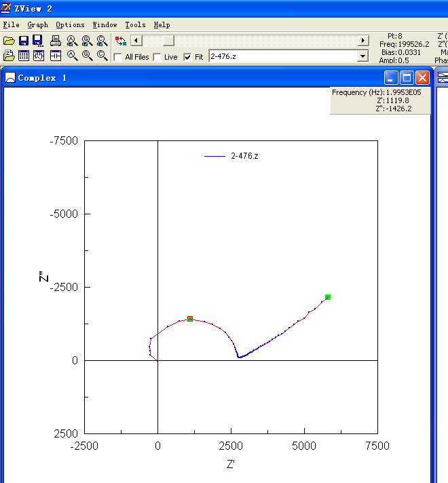Click the scrollbar right arrow button
Viewport: 448px width, 483px height.
[363, 41]
